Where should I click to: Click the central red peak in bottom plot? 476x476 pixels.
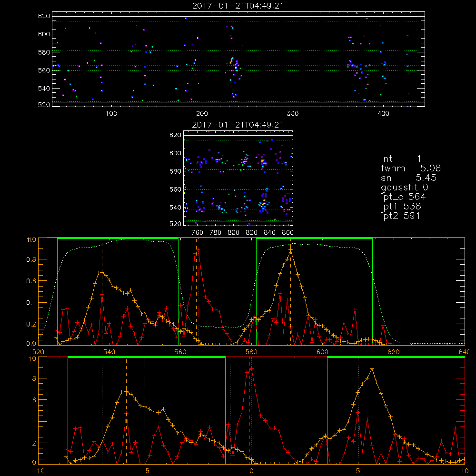coord(251,369)
